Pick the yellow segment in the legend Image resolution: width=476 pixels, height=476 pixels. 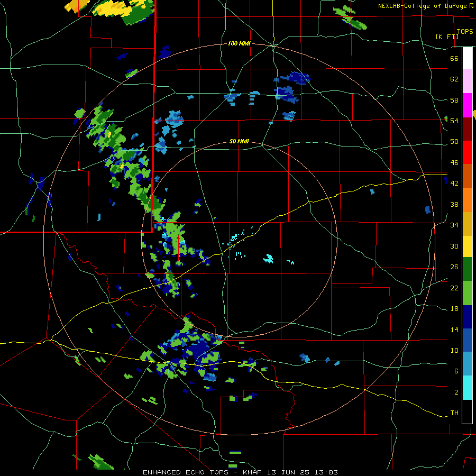(467, 246)
